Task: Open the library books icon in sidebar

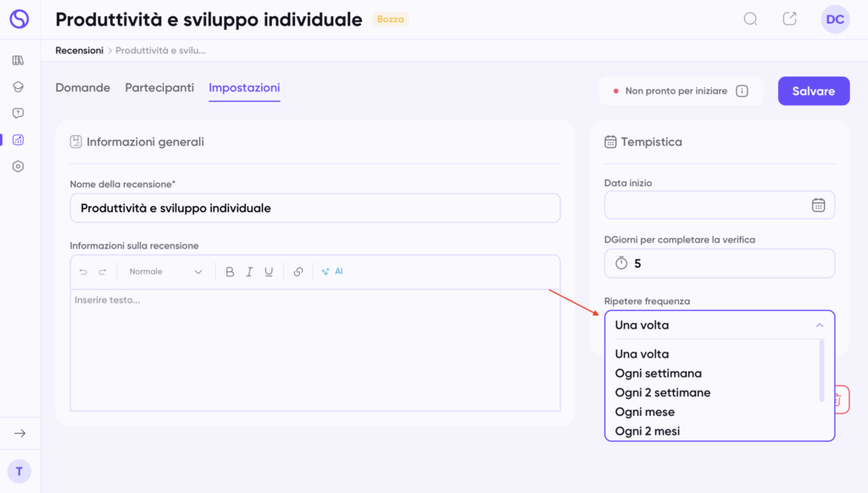Action: (x=18, y=60)
